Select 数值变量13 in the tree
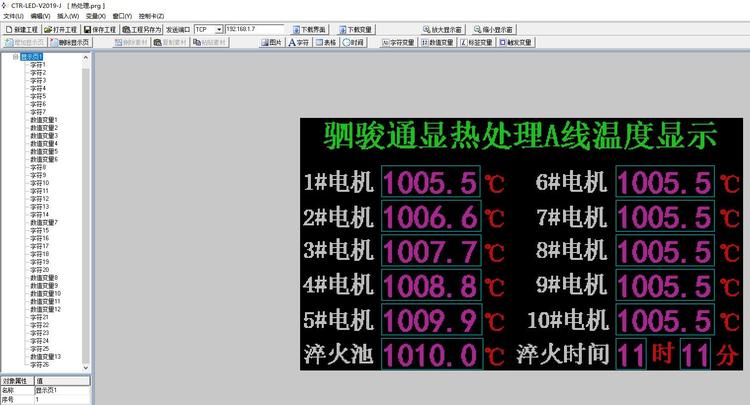Viewport: 750px width, 405px height. pos(45,356)
